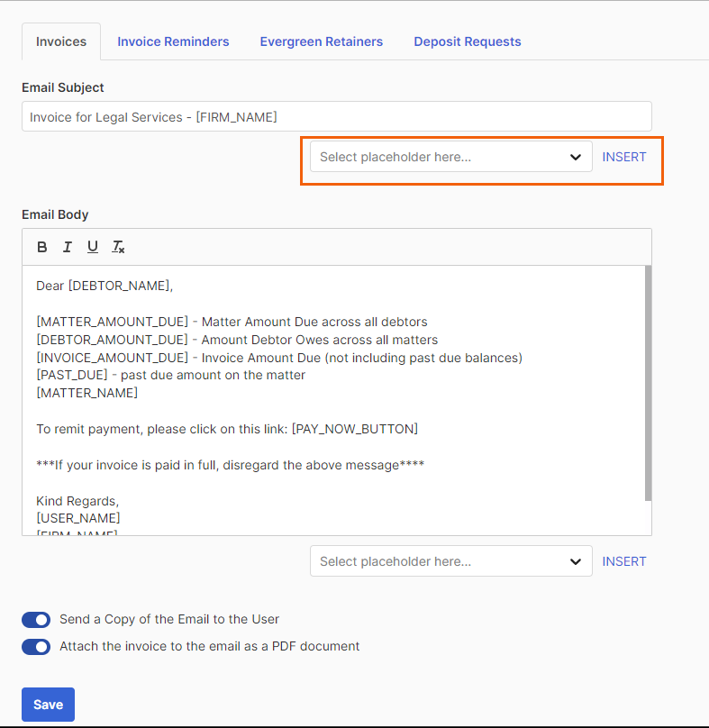Open the subject placeholder dropdown
The height and width of the screenshot is (728, 709).
pyautogui.click(x=450, y=157)
